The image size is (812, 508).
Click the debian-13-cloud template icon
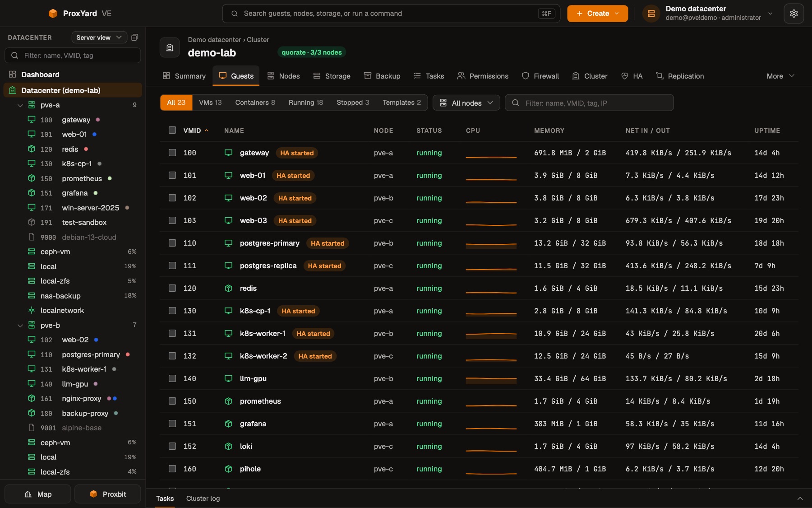[x=32, y=237]
